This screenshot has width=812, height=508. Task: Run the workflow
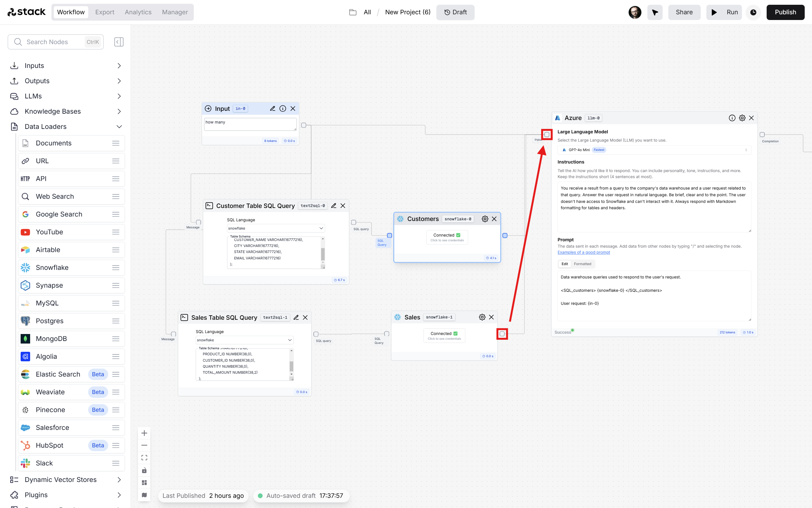pyautogui.click(x=724, y=12)
